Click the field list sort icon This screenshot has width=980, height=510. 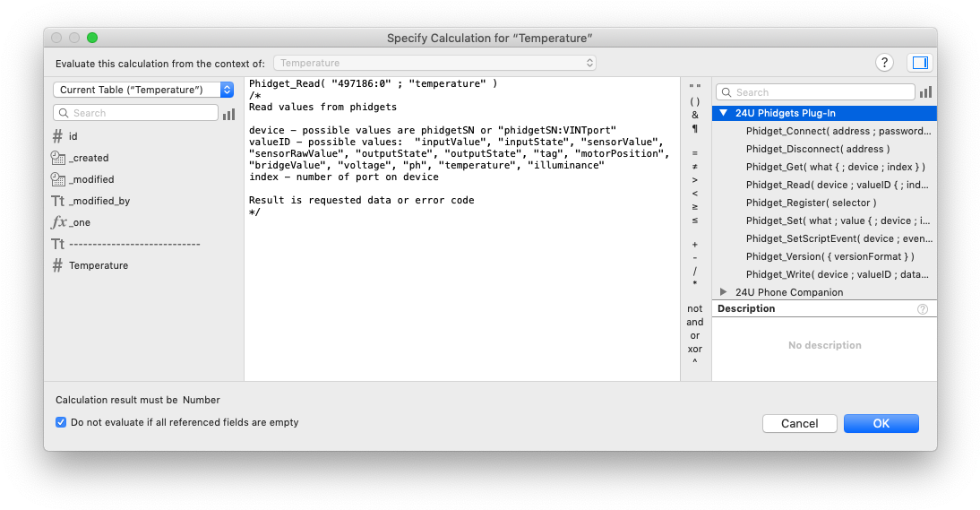coord(229,114)
